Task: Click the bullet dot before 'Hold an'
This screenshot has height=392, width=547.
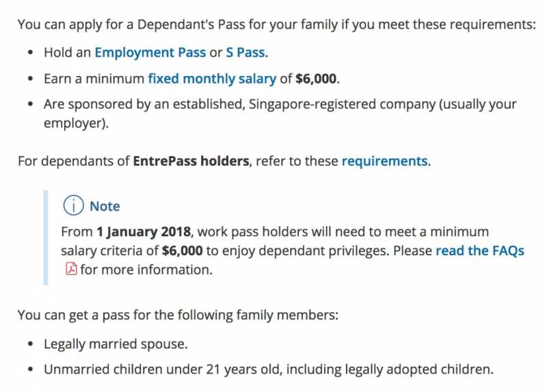Action: [x=30, y=53]
